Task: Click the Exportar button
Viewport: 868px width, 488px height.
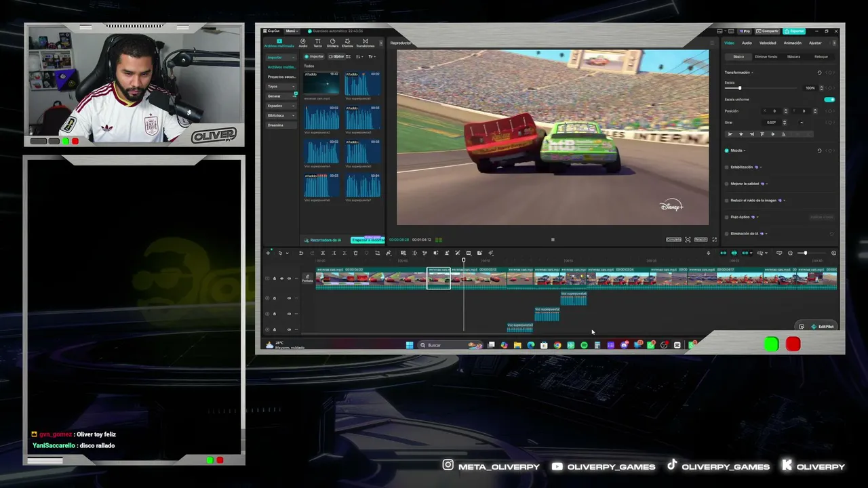Action: tap(794, 31)
